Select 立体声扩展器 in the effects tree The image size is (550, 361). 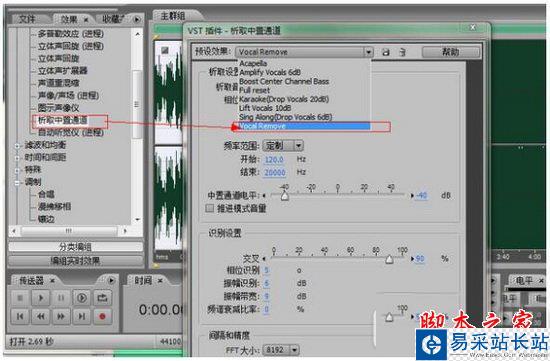(x=62, y=71)
